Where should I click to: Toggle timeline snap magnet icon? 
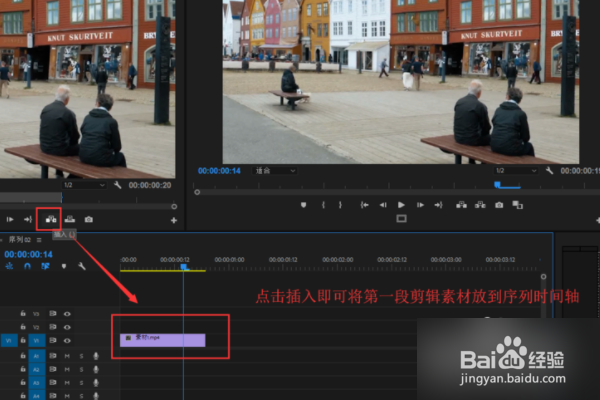[27, 266]
